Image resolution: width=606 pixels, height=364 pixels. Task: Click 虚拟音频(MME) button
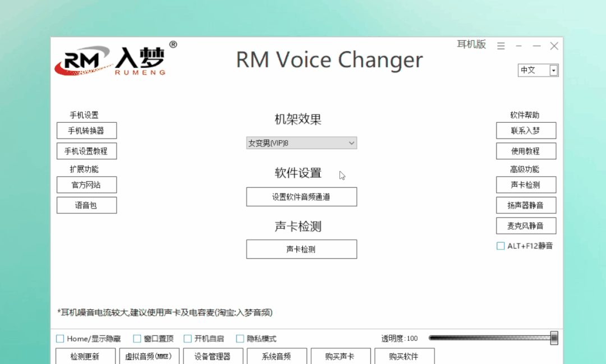pyautogui.click(x=149, y=356)
